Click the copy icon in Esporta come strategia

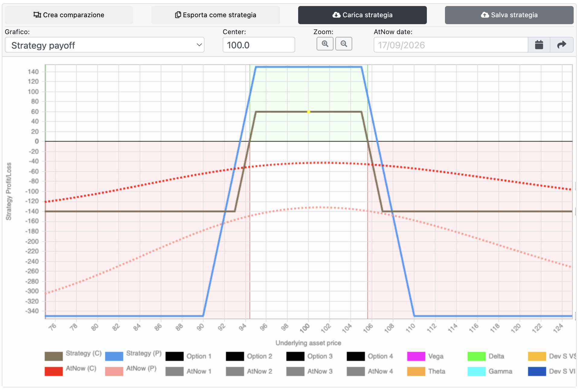point(178,15)
